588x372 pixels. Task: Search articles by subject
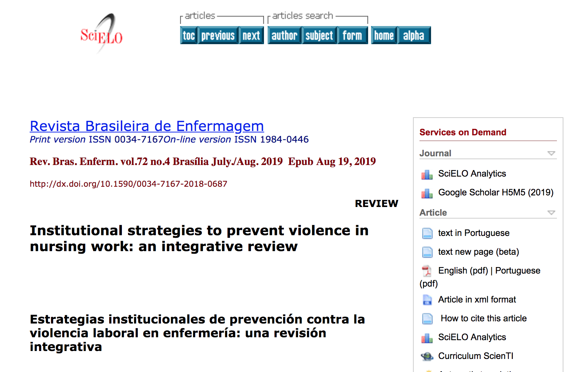coord(319,35)
